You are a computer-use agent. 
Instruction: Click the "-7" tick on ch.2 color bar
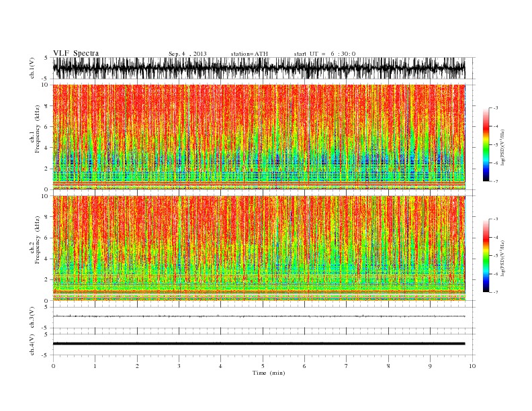[x=495, y=292]
